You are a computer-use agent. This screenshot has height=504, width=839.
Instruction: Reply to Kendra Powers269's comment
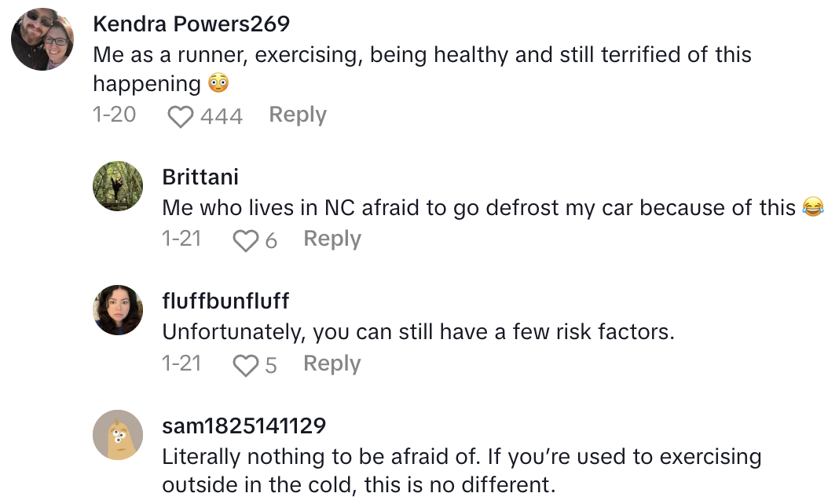click(x=297, y=115)
